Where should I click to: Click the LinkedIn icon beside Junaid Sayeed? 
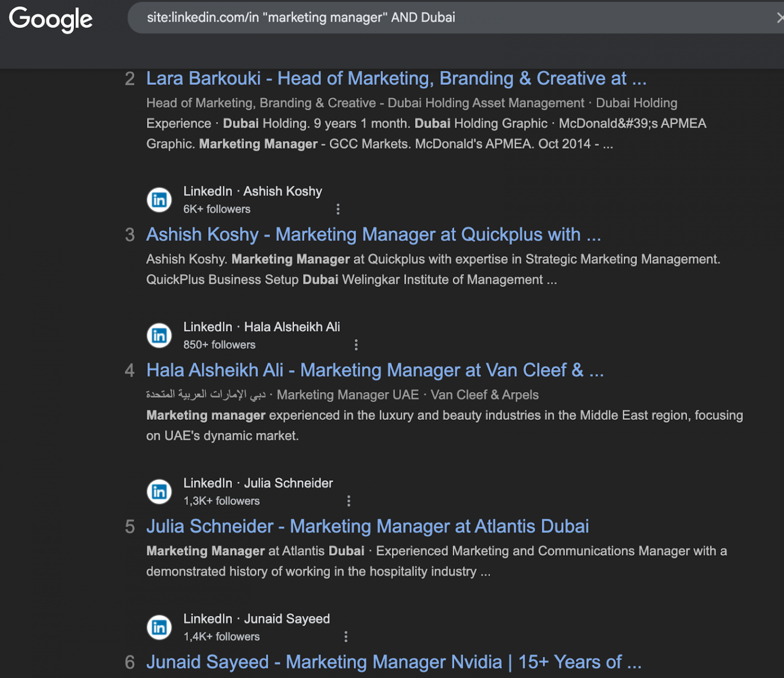[159, 627]
